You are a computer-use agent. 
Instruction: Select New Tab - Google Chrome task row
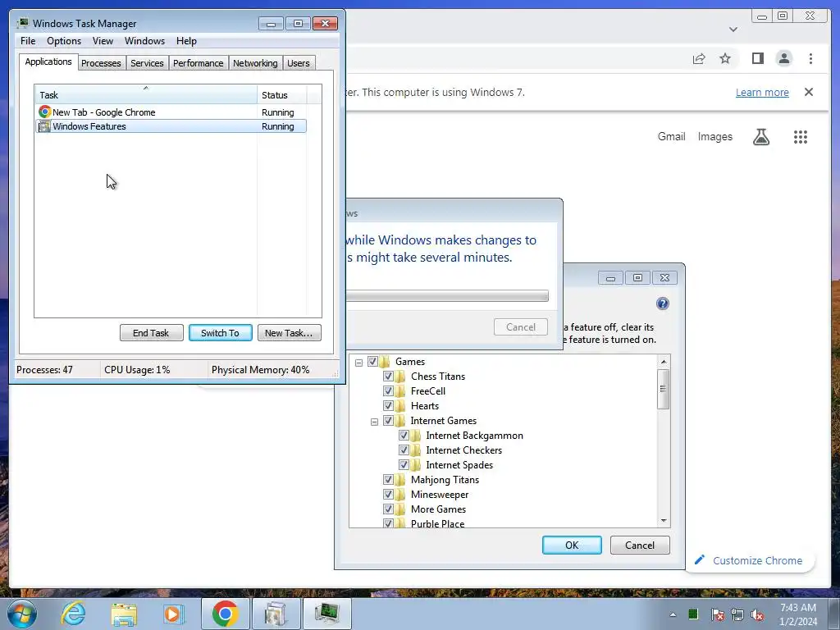(x=171, y=112)
